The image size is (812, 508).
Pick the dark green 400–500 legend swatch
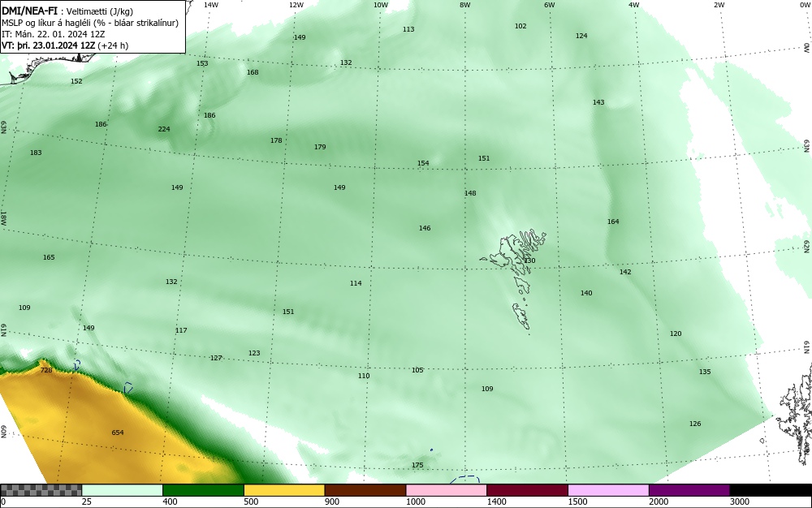click(x=203, y=490)
